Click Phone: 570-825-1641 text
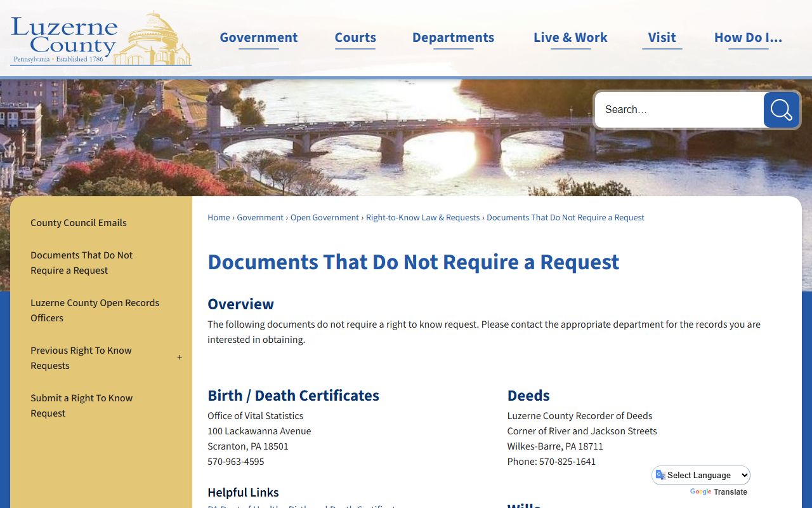The height and width of the screenshot is (508, 812). 551,462
